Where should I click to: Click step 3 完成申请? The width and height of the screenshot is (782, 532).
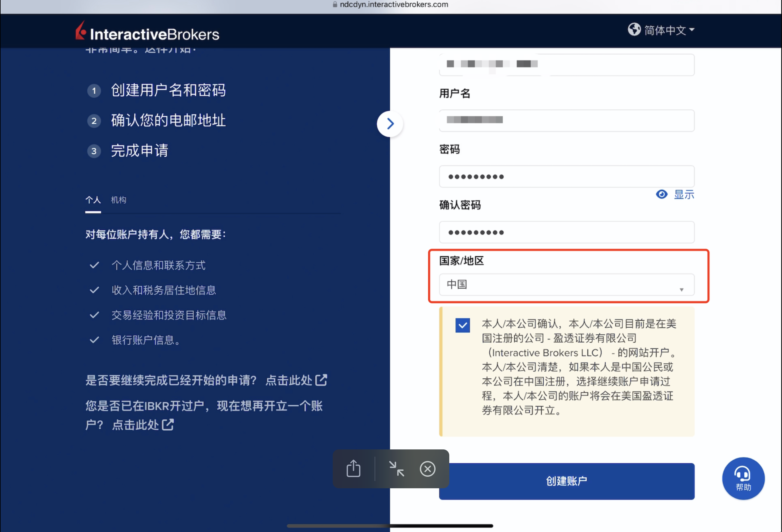tap(128, 150)
